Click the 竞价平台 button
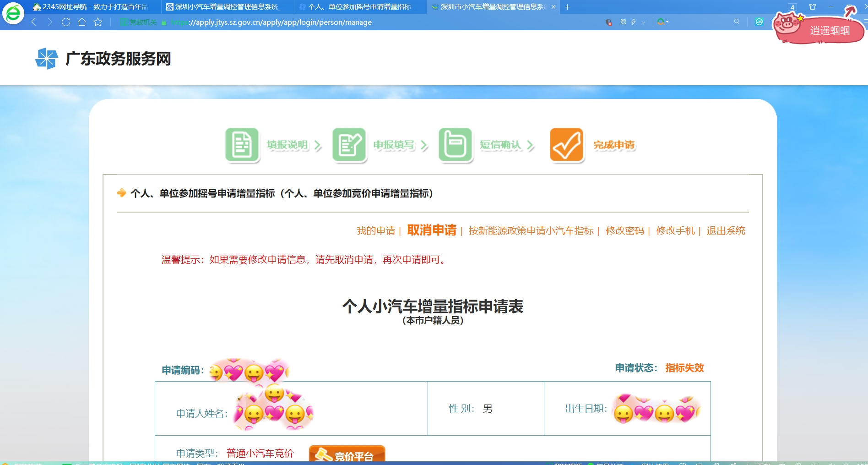 [x=347, y=454]
